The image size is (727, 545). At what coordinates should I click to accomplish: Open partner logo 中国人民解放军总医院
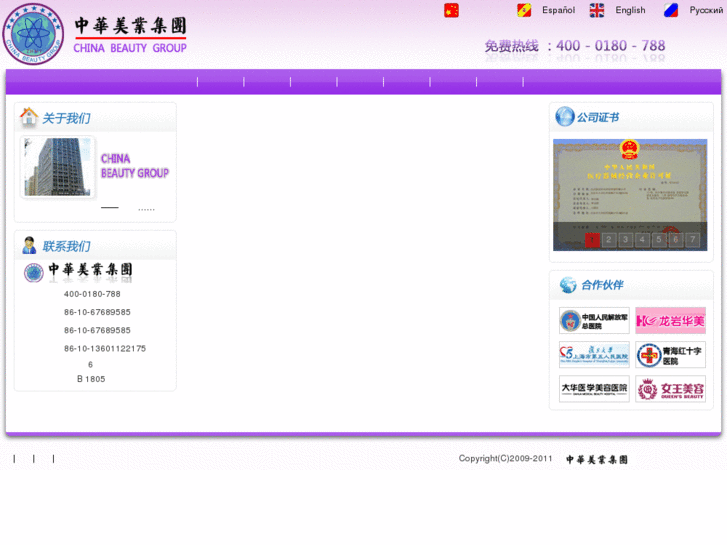[x=594, y=321]
